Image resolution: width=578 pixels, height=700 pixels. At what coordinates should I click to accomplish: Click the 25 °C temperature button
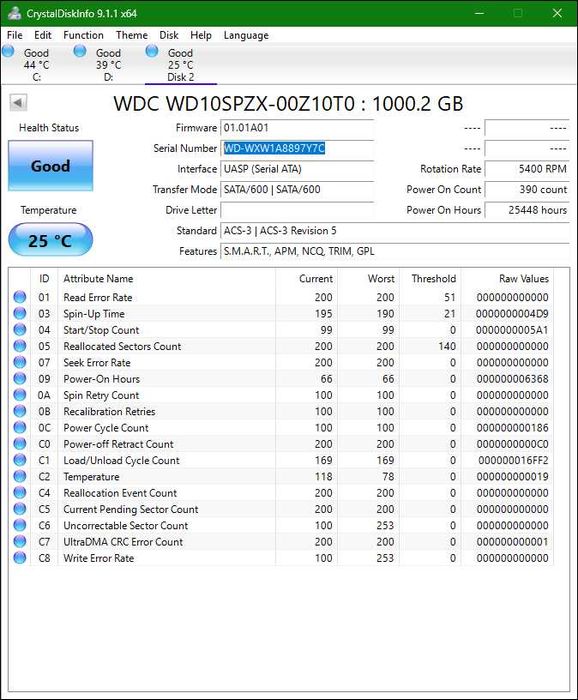click(50, 240)
